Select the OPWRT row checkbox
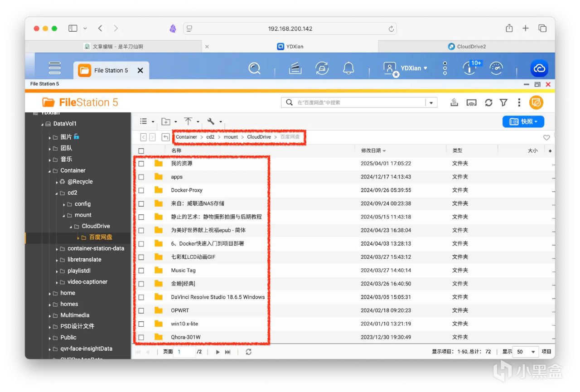Viewport: 580px width, 392px height. tap(141, 311)
